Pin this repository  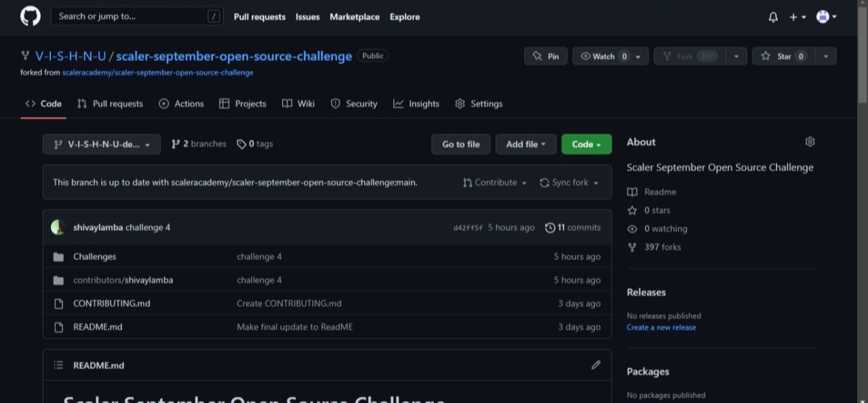[545, 56]
